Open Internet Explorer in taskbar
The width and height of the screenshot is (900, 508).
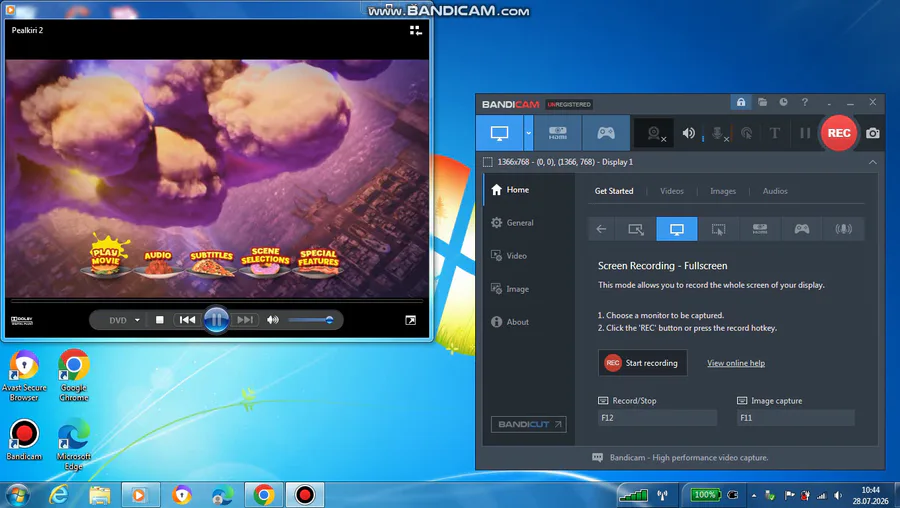pyautogui.click(x=59, y=494)
